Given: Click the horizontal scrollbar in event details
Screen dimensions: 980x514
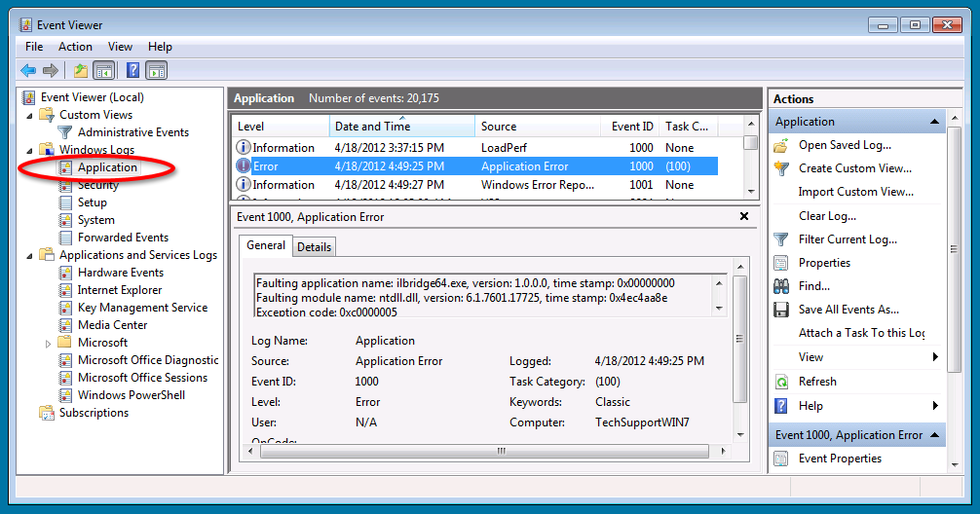Looking at the screenshot, I should point(485,451).
